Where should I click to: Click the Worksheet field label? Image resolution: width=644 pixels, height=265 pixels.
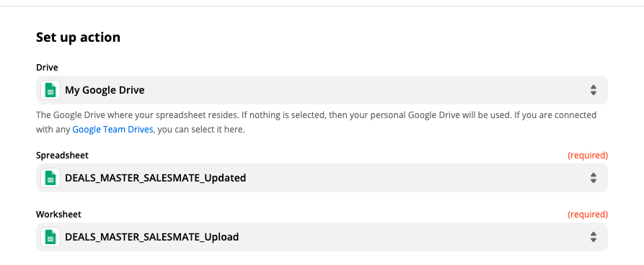click(58, 214)
